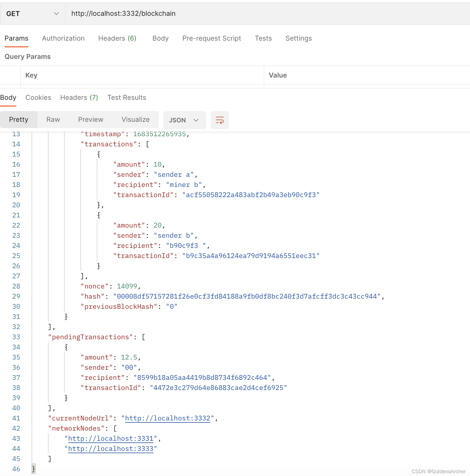
Task: Open the response Cookies tab
Action: [x=38, y=98]
